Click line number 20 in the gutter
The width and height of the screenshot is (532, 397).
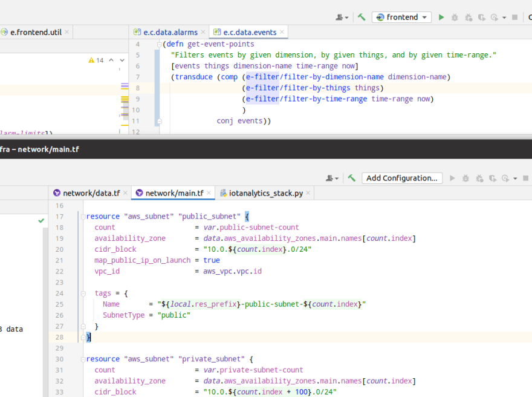coord(59,249)
